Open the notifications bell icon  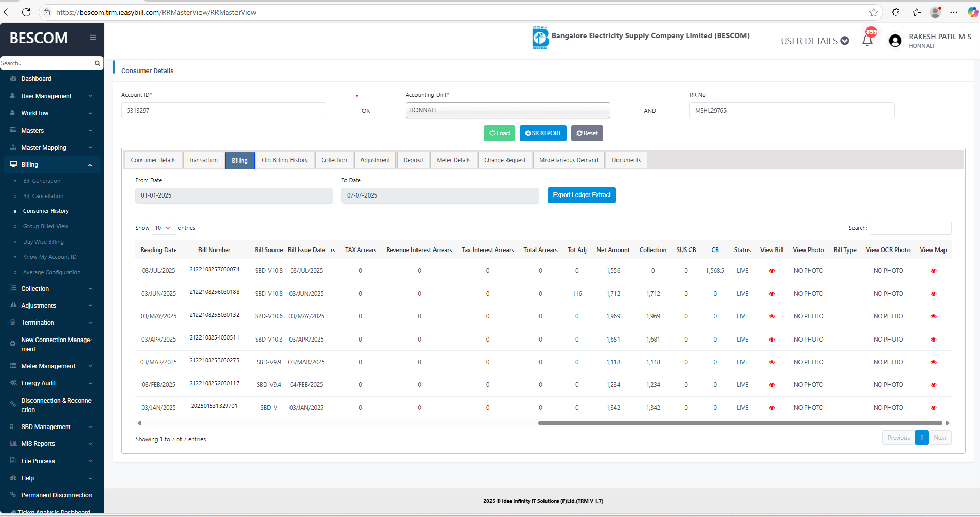coord(867,41)
